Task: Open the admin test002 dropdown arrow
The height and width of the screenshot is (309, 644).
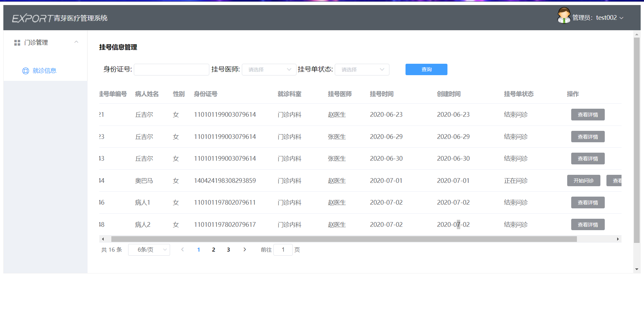Action: click(621, 18)
